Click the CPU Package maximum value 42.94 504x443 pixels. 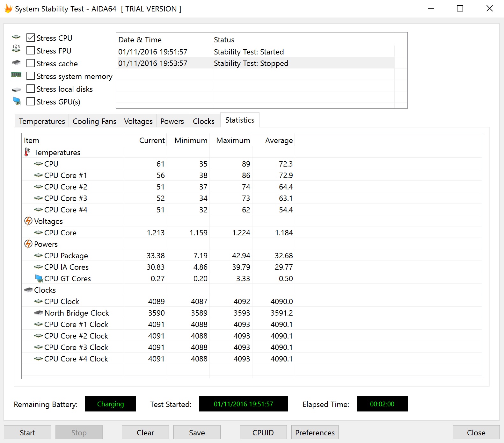pyautogui.click(x=241, y=255)
